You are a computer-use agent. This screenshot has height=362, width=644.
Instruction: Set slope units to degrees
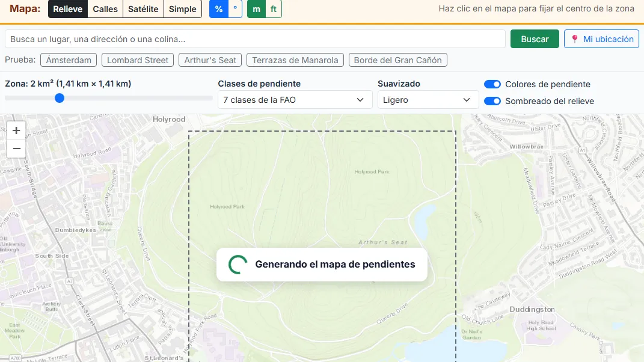point(235,9)
